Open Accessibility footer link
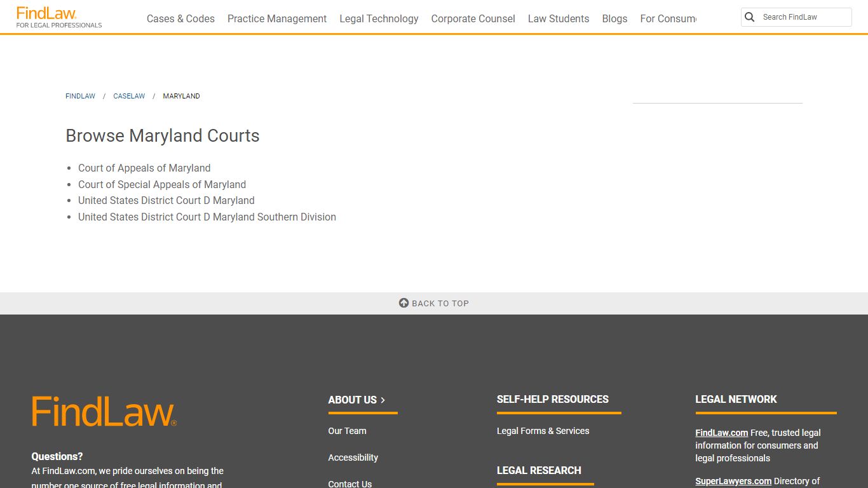This screenshot has width=868, height=488. (353, 457)
